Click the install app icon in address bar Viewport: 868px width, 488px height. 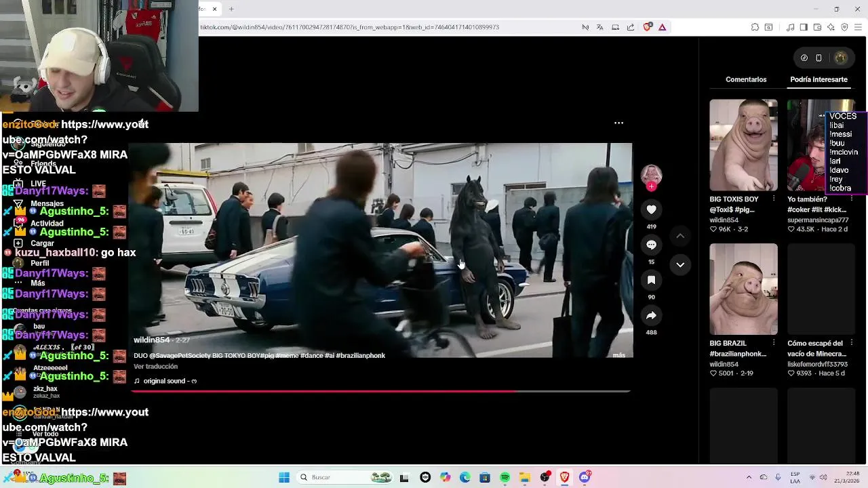615,27
